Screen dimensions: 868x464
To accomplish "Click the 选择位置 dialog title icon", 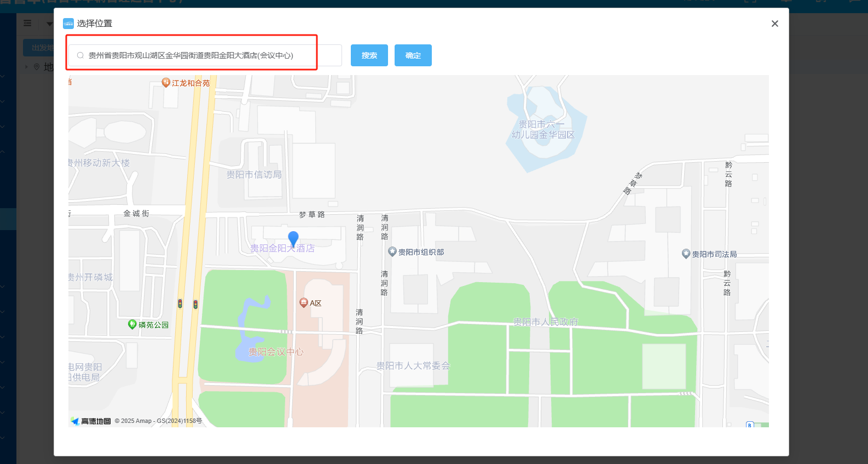I will click(68, 24).
